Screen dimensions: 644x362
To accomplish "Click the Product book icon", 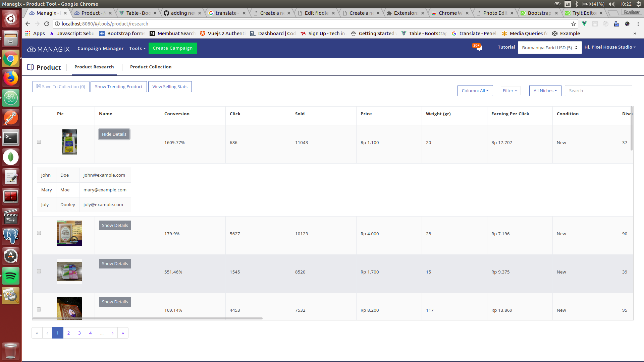I will 31,67.
